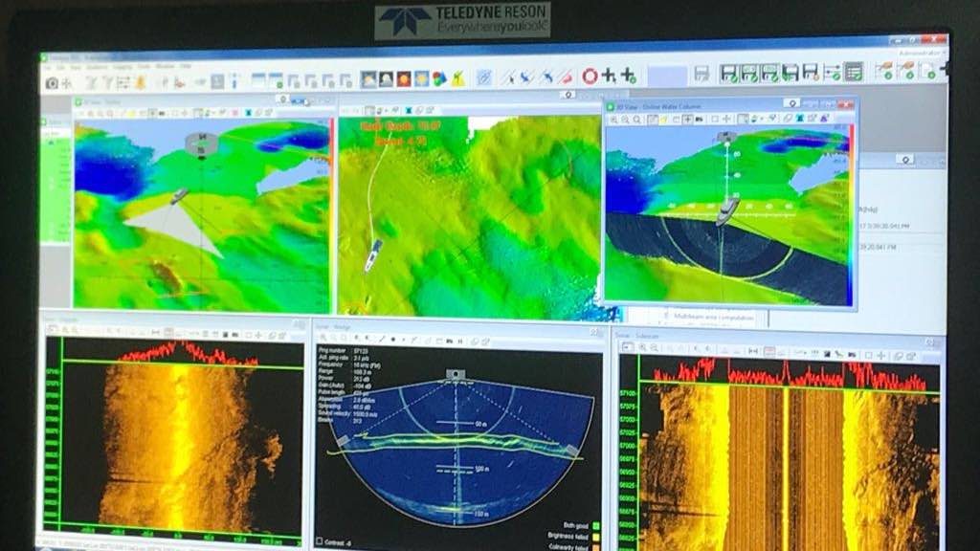Click the Both good green legend swatch
980x551 pixels.
595,526
